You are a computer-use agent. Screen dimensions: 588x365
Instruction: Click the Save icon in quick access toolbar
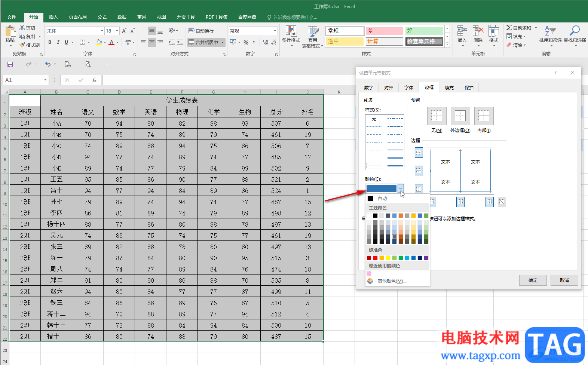coord(10,64)
